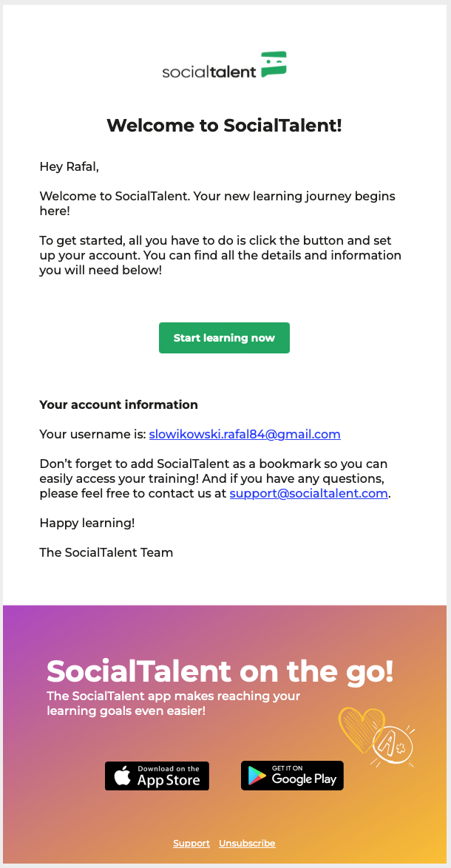Click the Happy learning! sign-off text

(87, 523)
